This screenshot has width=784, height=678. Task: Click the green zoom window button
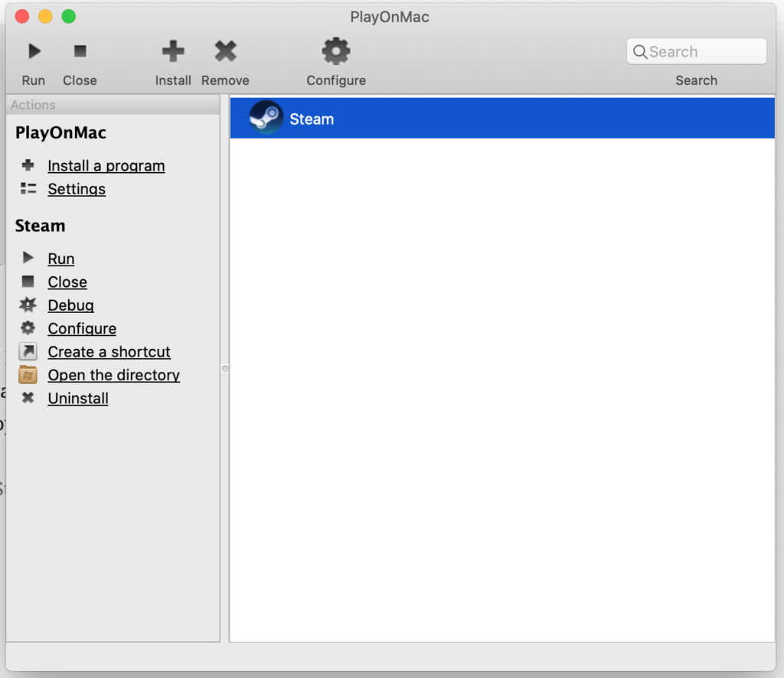point(68,17)
